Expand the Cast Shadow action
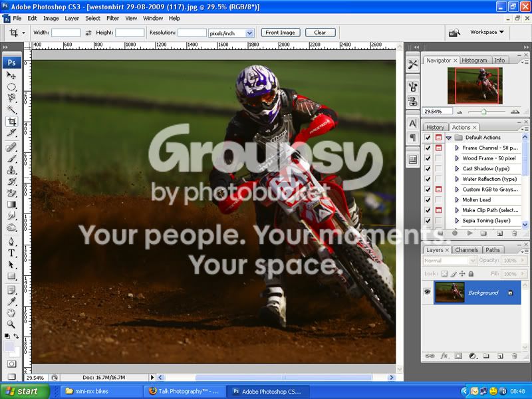This screenshot has height=399, width=532. [x=457, y=169]
